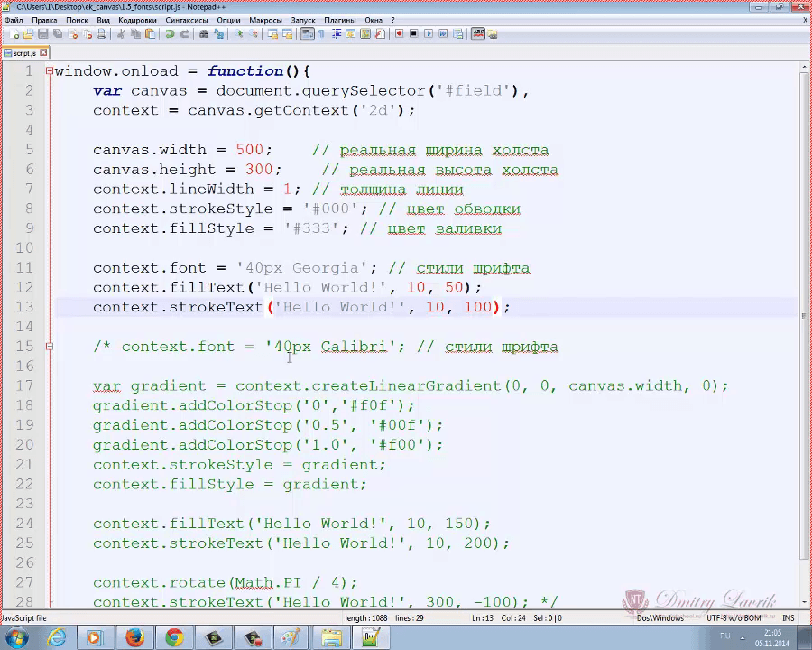Open the Правка menu
Screen dimensions: 812x650
[44, 20]
